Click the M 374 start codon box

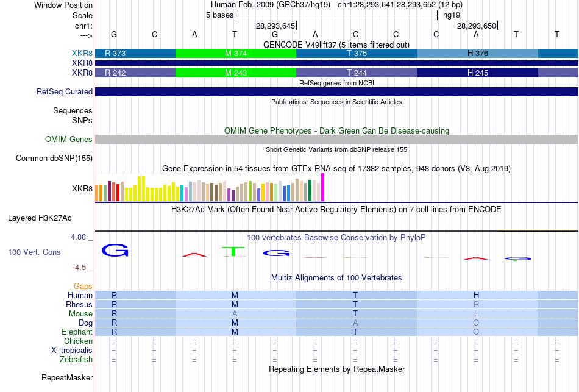(x=236, y=53)
